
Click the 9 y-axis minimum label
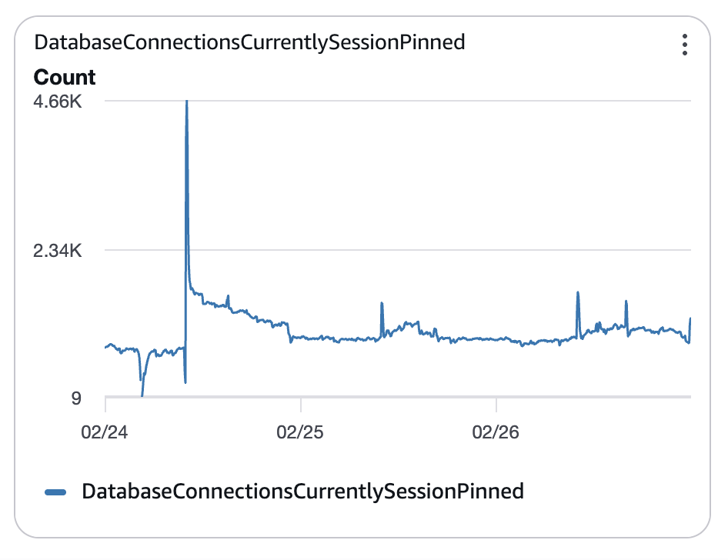76,398
